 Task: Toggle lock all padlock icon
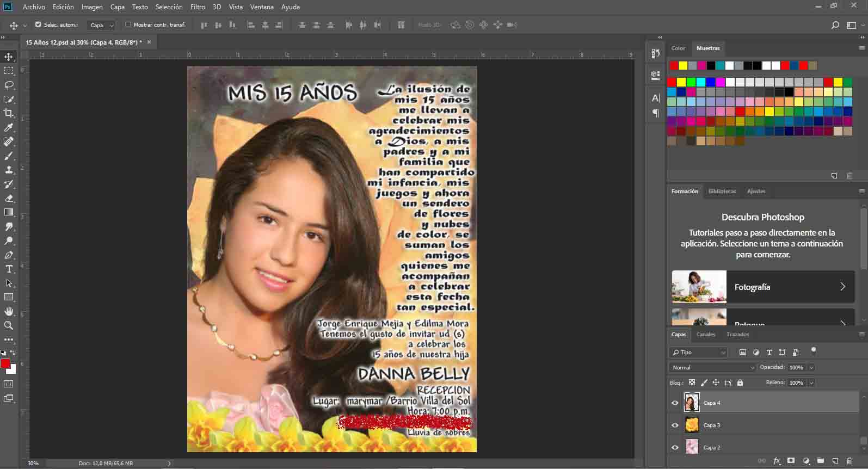coord(740,382)
